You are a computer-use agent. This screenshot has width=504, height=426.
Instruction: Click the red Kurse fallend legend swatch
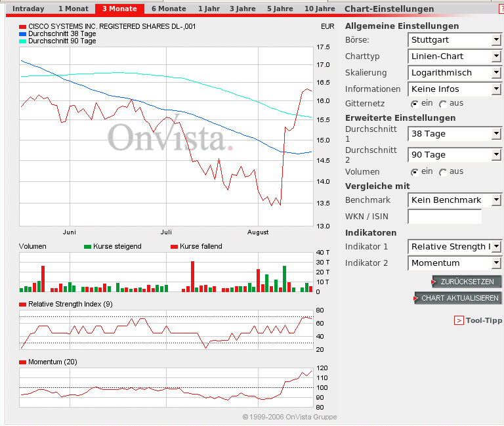pyautogui.click(x=174, y=247)
